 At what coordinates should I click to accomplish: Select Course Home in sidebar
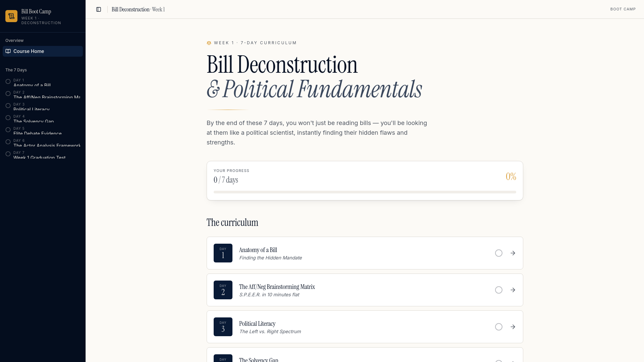pos(43,51)
